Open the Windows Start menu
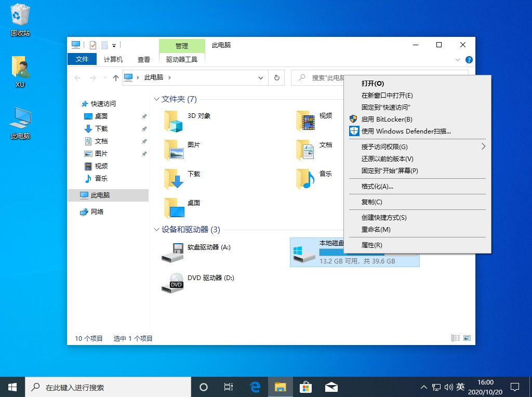 pyautogui.click(x=12, y=387)
